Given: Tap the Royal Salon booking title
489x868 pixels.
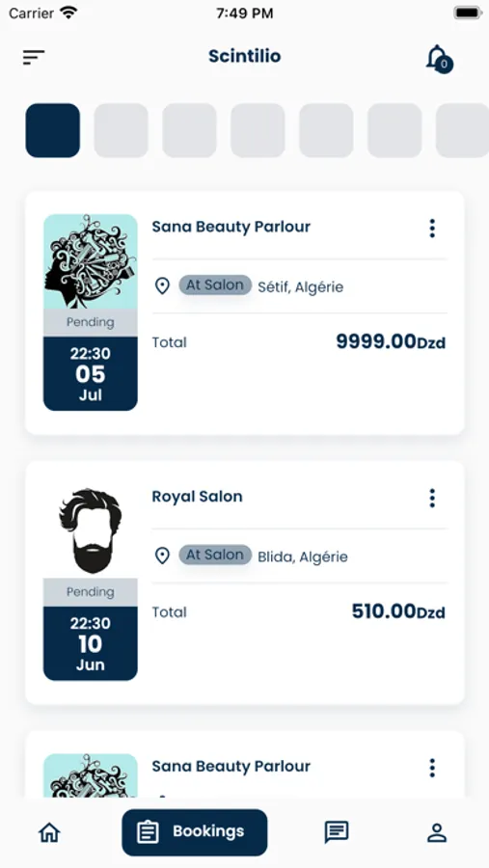Looking at the screenshot, I should coord(197,497).
